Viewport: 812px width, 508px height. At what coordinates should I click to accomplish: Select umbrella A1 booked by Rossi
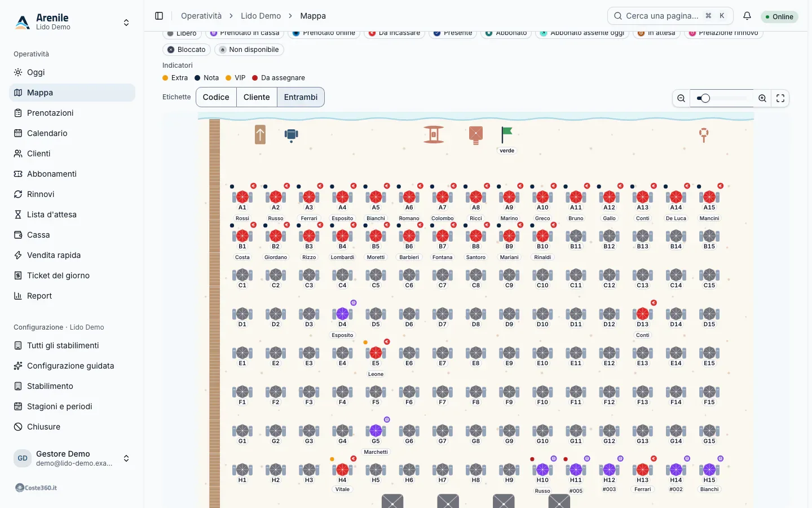(x=242, y=197)
